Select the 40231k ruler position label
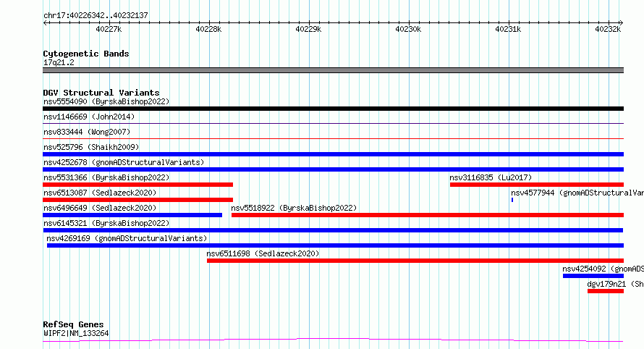Image resolution: width=644 pixels, height=349 pixels. (508, 29)
